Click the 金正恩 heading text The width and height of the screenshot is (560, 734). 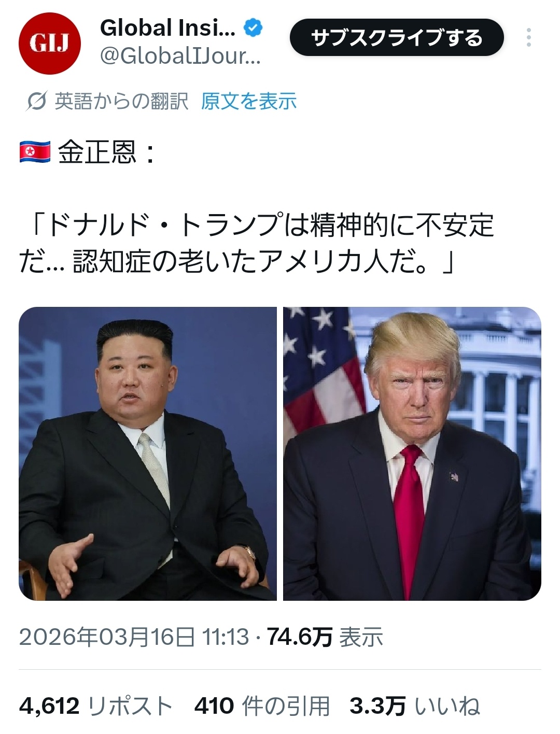point(96,152)
